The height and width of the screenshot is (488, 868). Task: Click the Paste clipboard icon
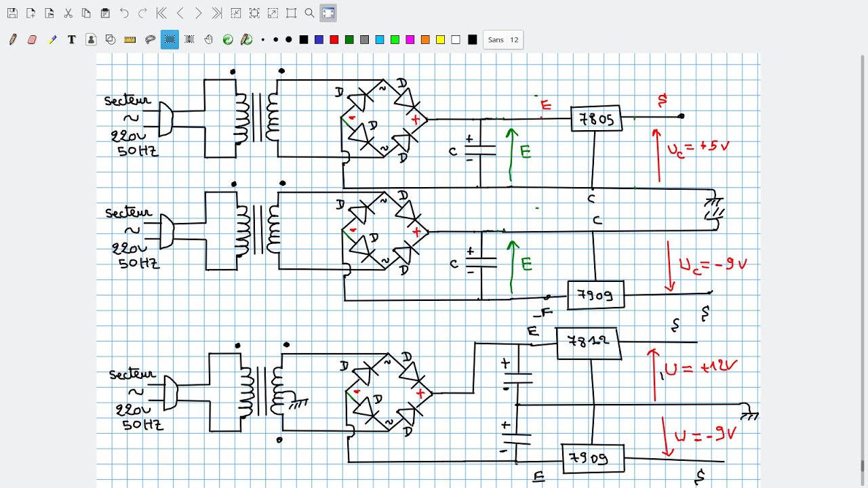[x=104, y=13]
